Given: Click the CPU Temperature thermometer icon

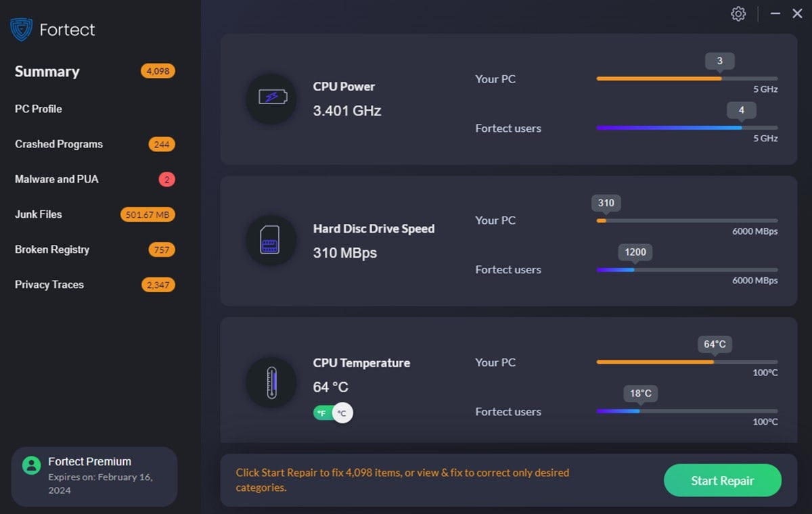Looking at the screenshot, I should tap(271, 382).
